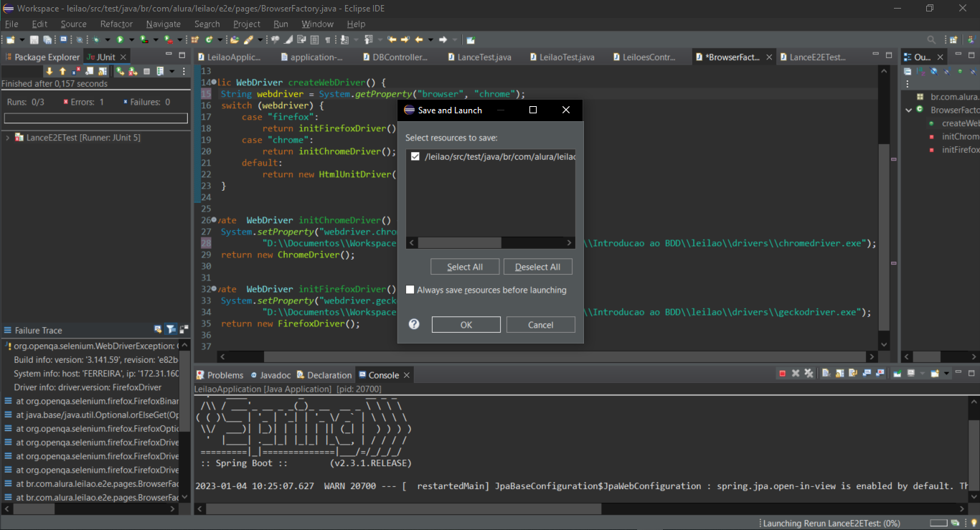This screenshot has width=980, height=530.
Task: Open the console selection dropdown arrow
Action: click(923, 373)
